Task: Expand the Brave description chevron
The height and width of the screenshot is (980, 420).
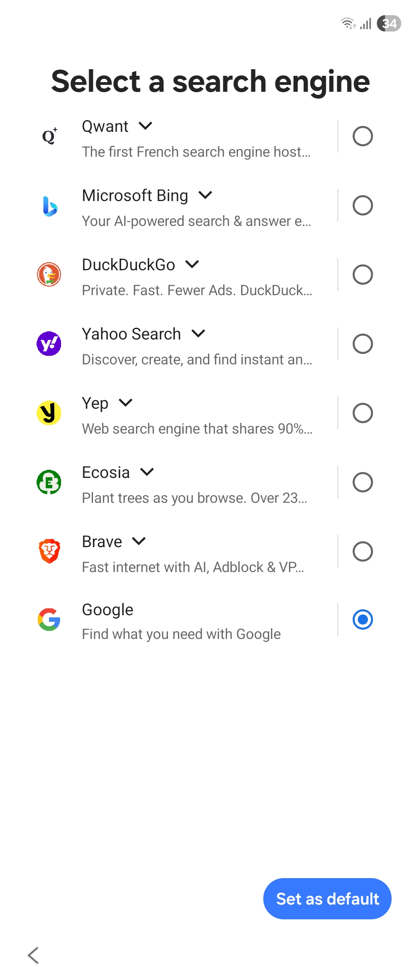Action: pyautogui.click(x=139, y=541)
